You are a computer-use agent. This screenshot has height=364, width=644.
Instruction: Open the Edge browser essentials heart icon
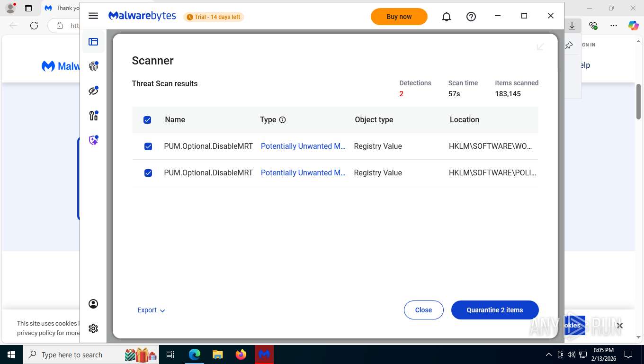click(x=593, y=26)
